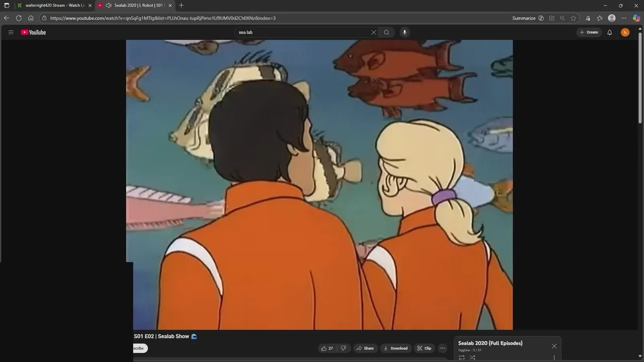The height and width of the screenshot is (362, 644).
Task: Like the video with 27 likes
Action: pos(327,348)
